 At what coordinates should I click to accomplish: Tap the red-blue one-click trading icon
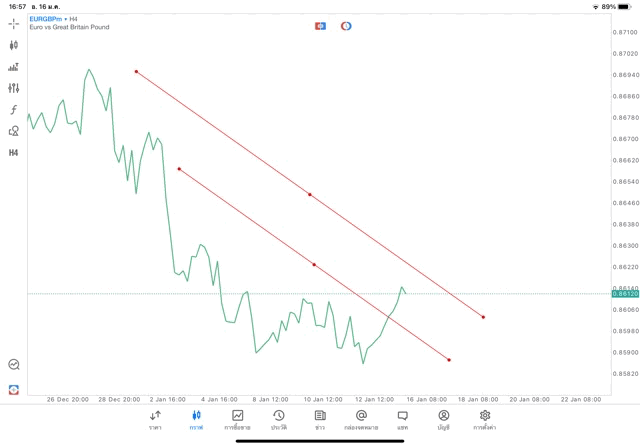pyautogui.click(x=320, y=26)
